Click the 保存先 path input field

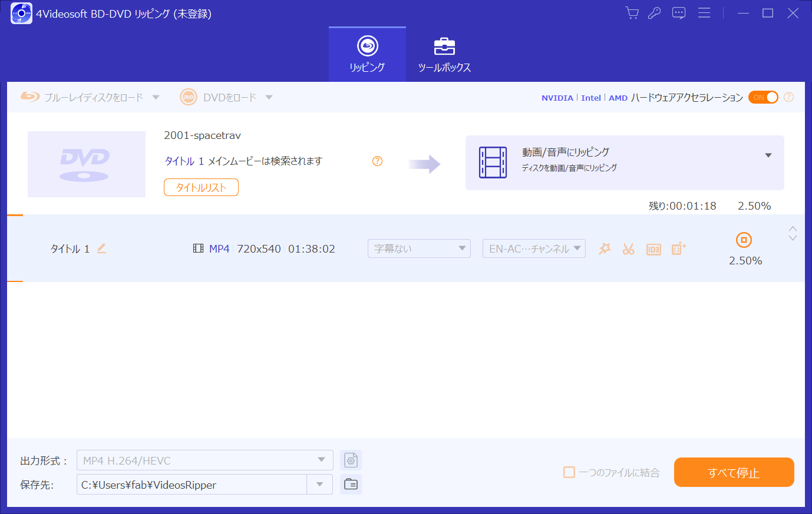(x=192, y=485)
